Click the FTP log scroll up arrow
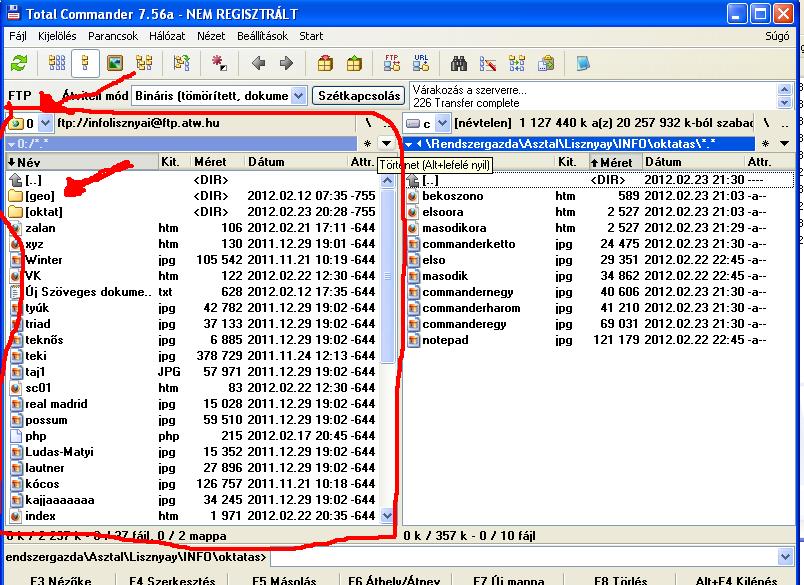The width and height of the screenshot is (804, 585). click(x=785, y=89)
